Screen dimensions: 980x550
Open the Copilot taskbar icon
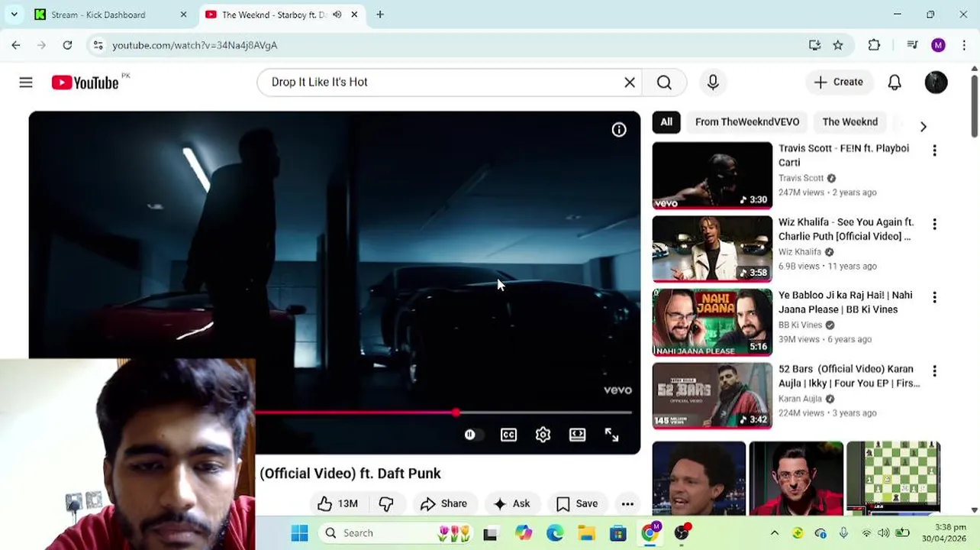(x=524, y=533)
